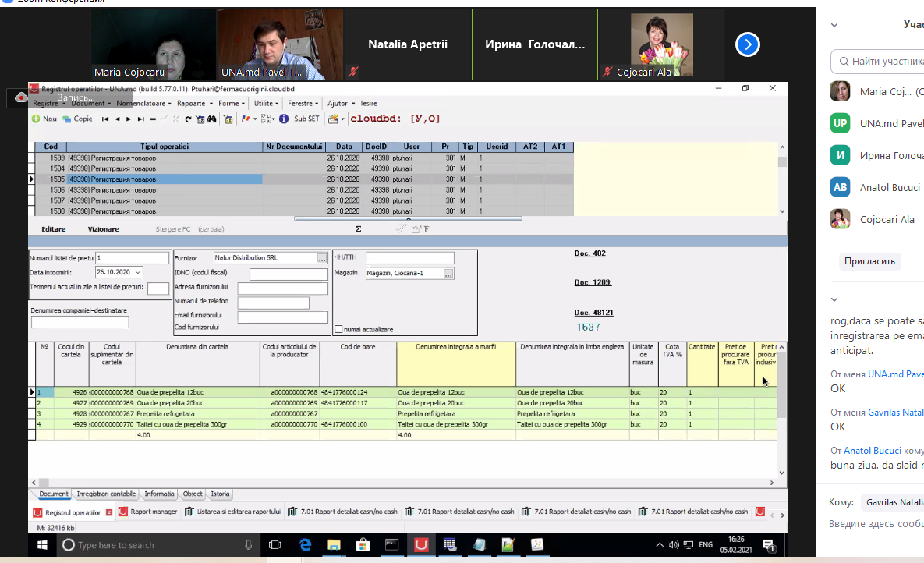Image resolution: width=924 pixels, height=563 pixels.
Task: Switch to the 'Inregistrari contabile' tab
Action: point(107,494)
